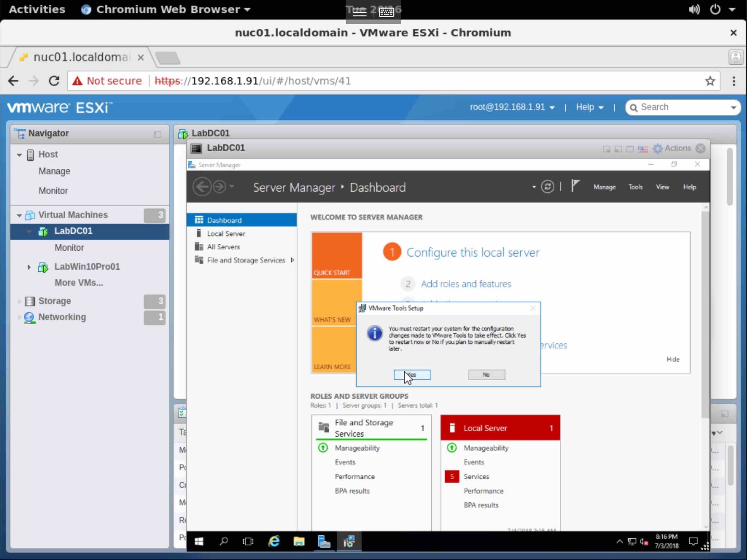The image size is (747, 560).
Task: Collapse the Host tree node
Action: click(x=19, y=155)
